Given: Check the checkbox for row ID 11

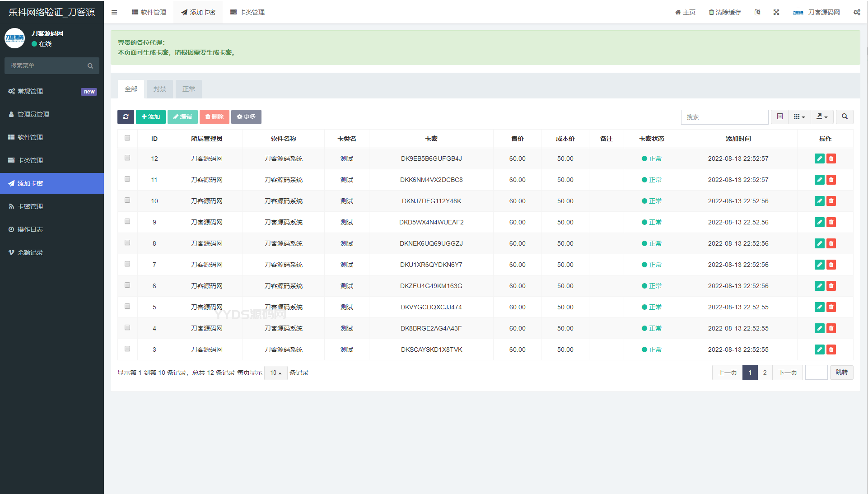Looking at the screenshot, I should click(x=127, y=179).
